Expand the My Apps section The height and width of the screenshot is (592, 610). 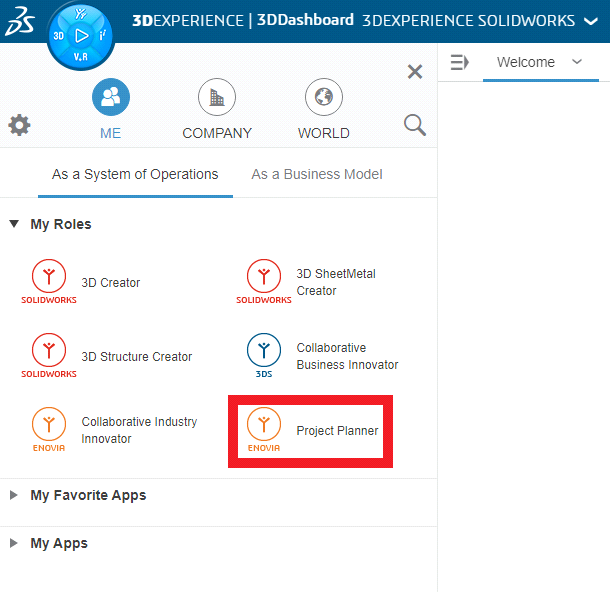point(14,543)
